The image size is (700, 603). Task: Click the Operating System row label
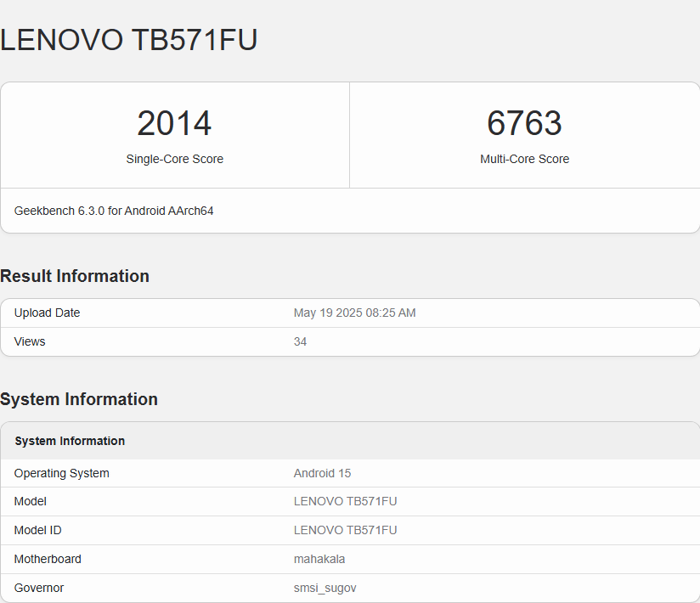[x=62, y=473]
